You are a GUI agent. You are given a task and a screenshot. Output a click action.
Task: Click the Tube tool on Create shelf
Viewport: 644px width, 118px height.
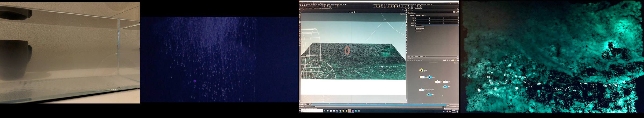[x=304, y=6]
